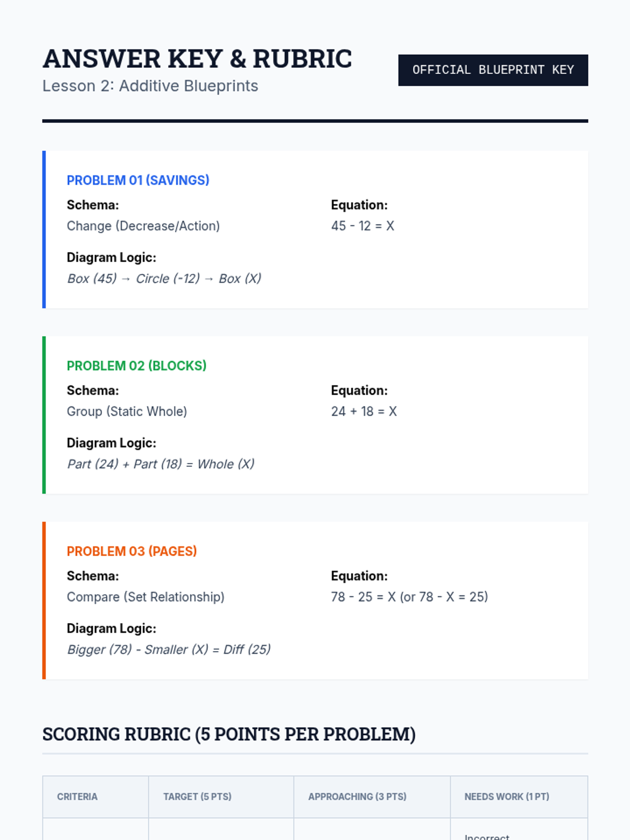The width and height of the screenshot is (630, 840).
Task: Select the equation 24 + 18 = X
Action: click(x=364, y=411)
